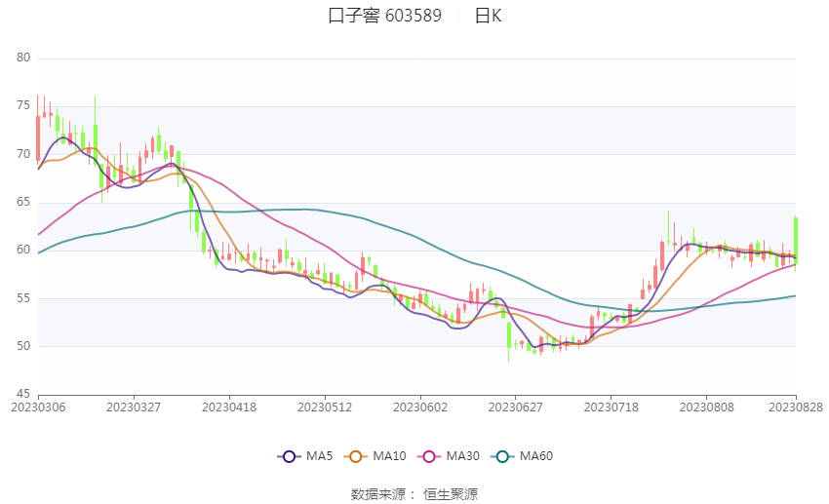Image resolution: width=829 pixels, height=504 pixels.
Task: Click the 80 value on the y-axis
Action: click(x=23, y=58)
